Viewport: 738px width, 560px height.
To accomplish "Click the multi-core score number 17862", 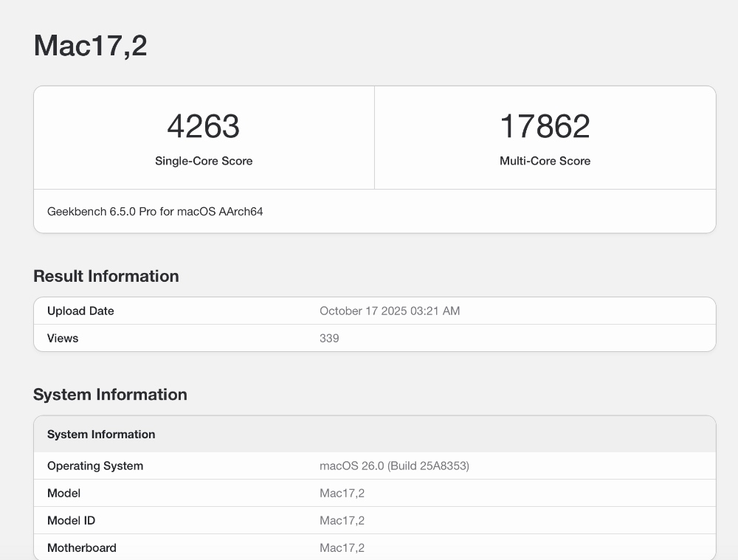I will [545, 126].
